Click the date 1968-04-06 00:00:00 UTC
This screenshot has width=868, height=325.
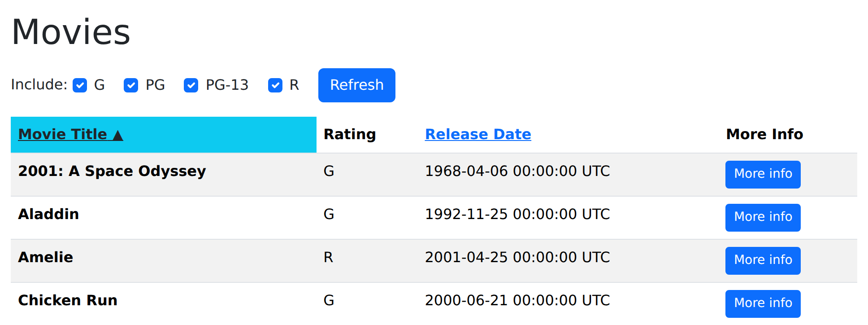[x=517, y=171]
